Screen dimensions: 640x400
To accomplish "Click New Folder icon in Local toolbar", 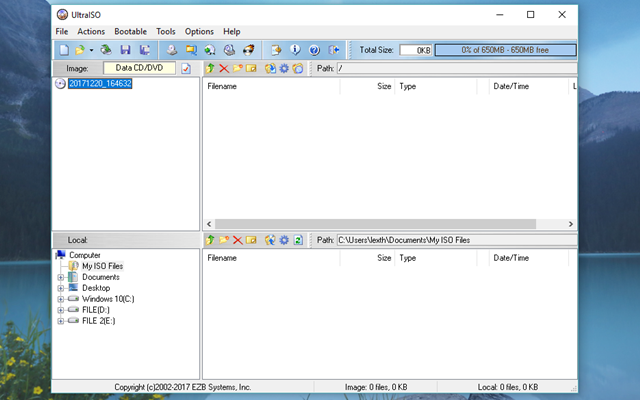I will pyautogui.click(x=224, y=240).
